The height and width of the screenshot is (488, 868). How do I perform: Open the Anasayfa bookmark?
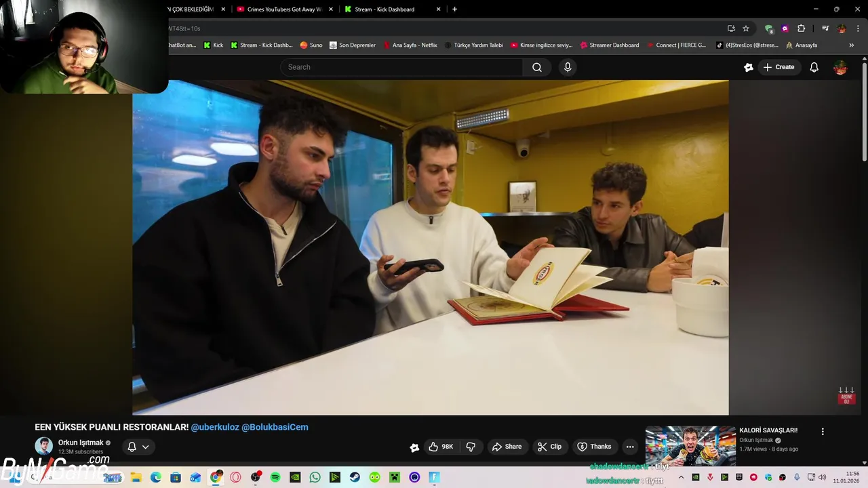point(802,45)
